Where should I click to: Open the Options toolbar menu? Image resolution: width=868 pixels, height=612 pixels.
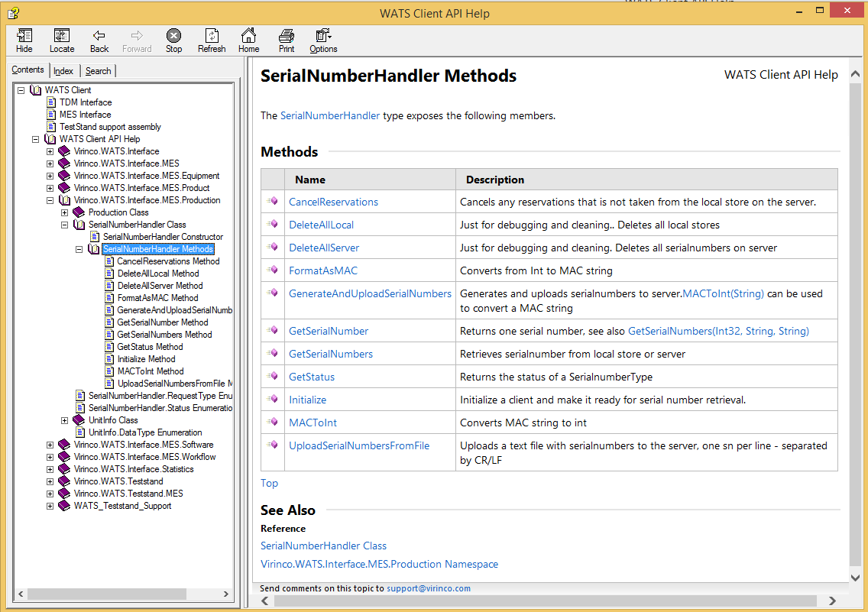point(323,41)
